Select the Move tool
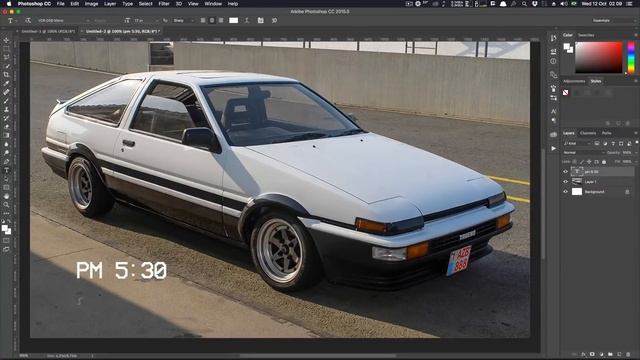The width and height of the screenshot is (640, 360). pyautogui.click(x=6, y=40)
